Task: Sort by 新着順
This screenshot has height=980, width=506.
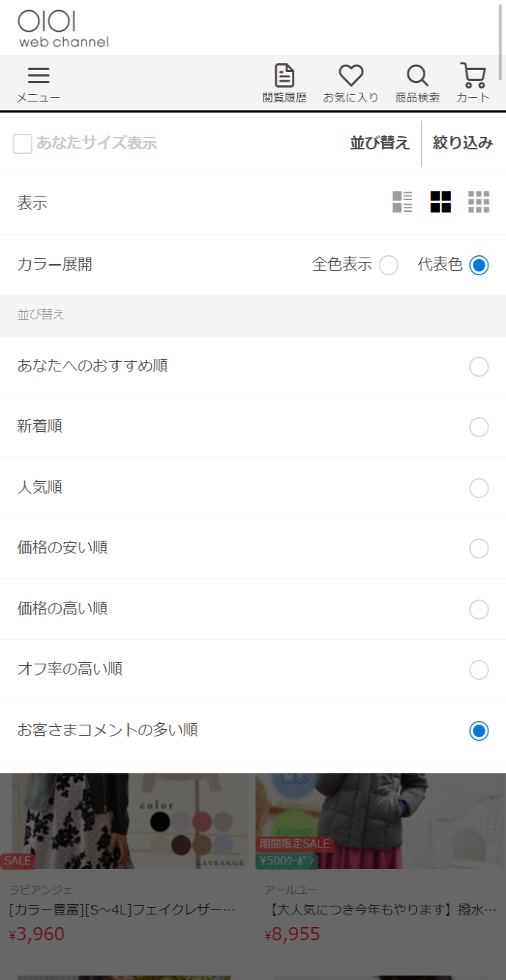Action: pyautogui.click(x=479, y=427)
